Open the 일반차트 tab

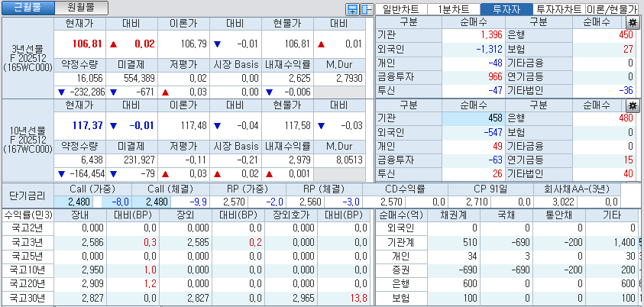(x=401, y=9)
